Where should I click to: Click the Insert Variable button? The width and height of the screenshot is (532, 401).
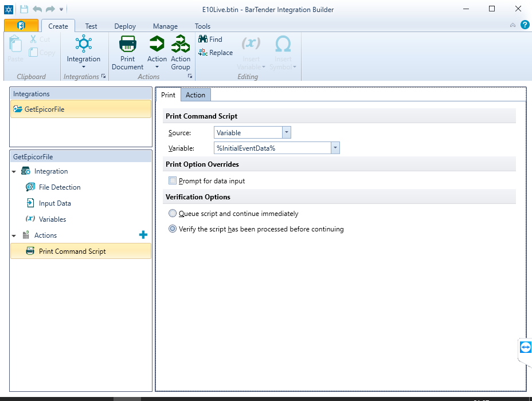pyautogui.click(x=251, y=53)
